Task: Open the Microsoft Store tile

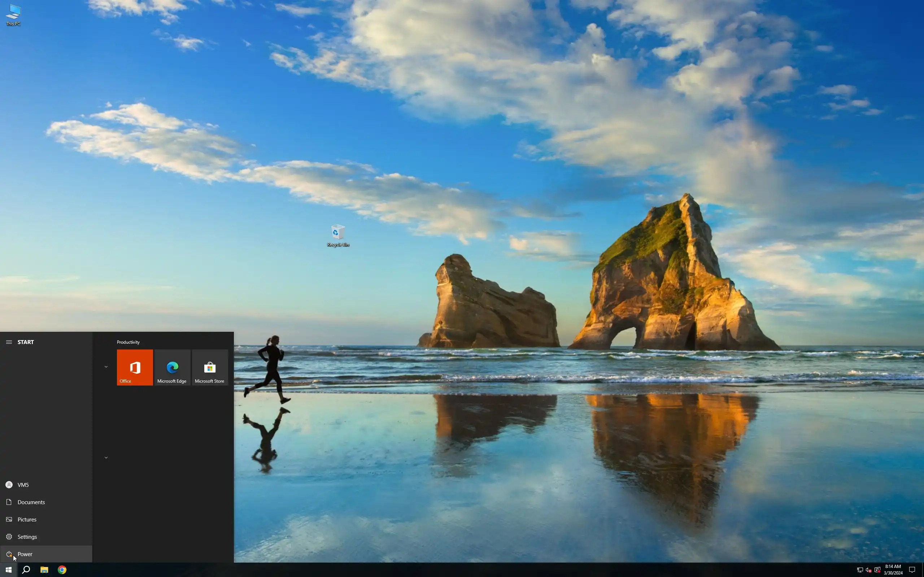Action: [210, 367]
